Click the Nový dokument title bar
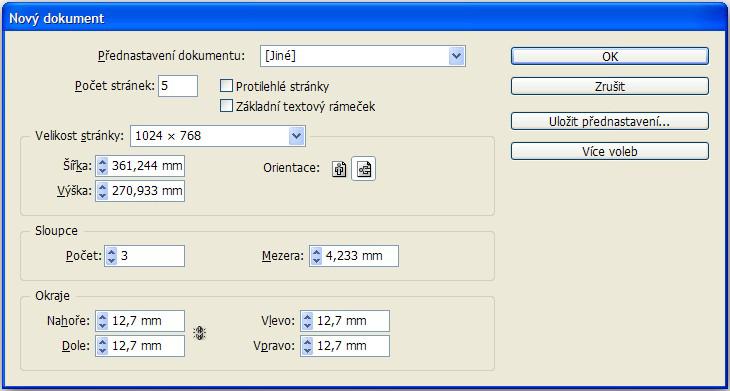730x391 pixels. [x=365, y=18]
